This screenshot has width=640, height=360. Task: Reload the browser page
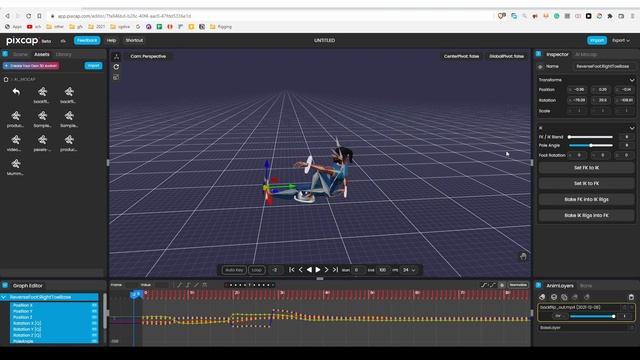28,16
